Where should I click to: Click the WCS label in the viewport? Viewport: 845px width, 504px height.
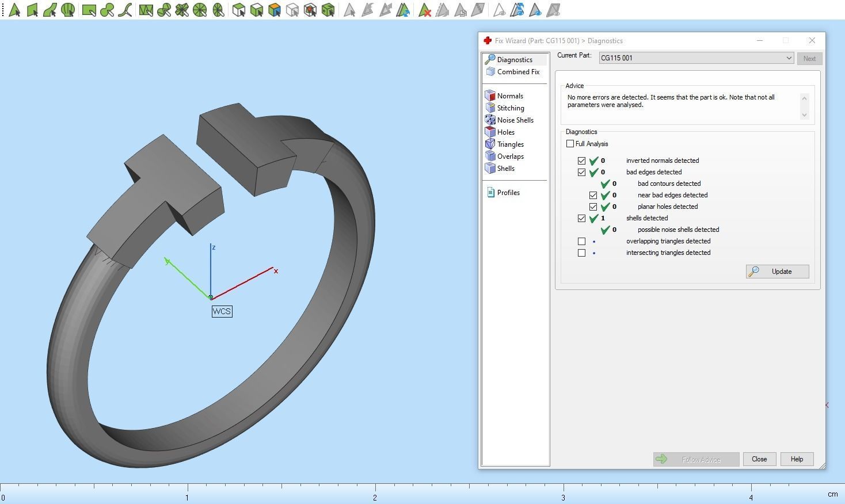222,311
